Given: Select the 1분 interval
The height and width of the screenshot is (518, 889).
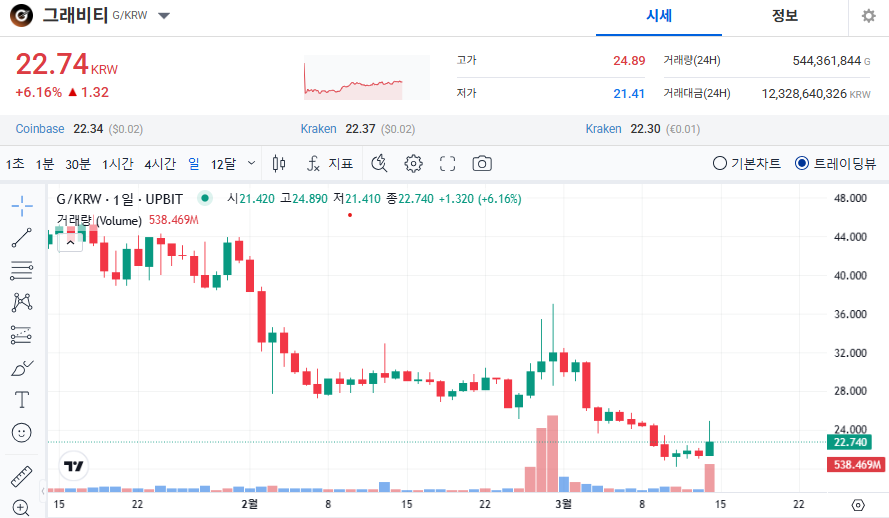Looking at the screenshot, I should (45, 164).
